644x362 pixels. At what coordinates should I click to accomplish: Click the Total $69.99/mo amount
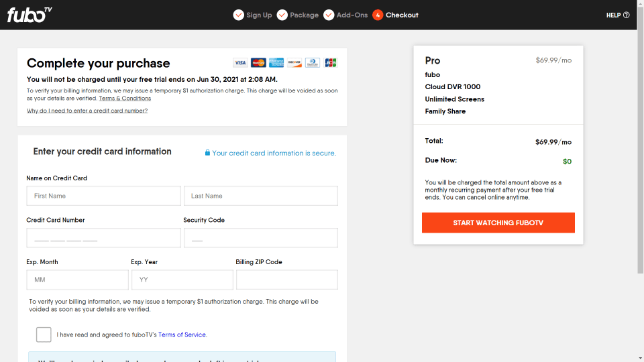pos(553,142)
